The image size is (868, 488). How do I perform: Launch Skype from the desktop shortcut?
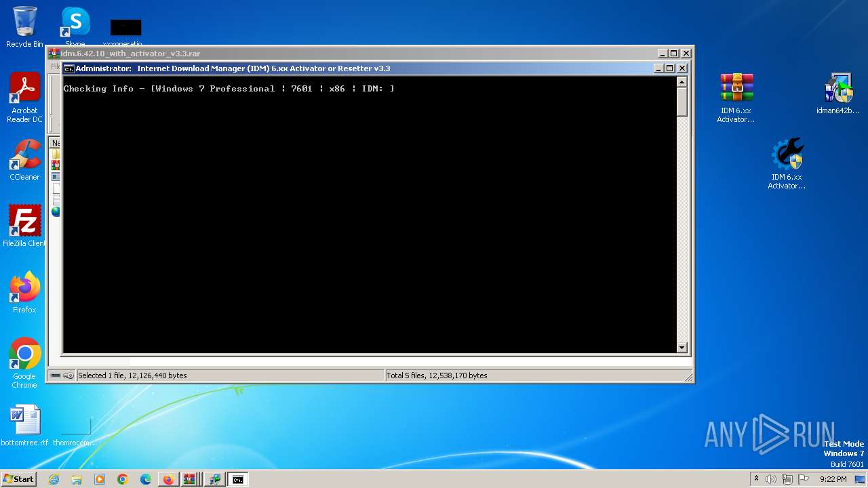click(75, 27)
